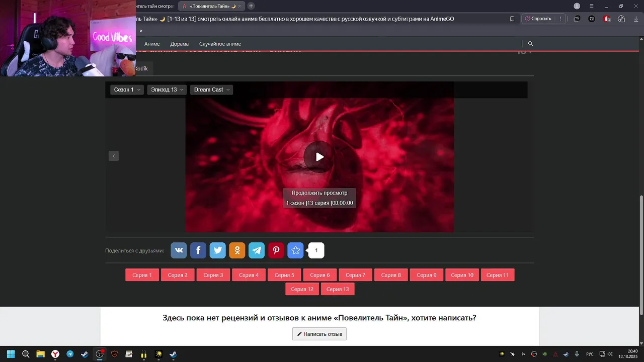Click the site search magnifier icon
This screenshot has width=644, height=362.
(530, 44)
